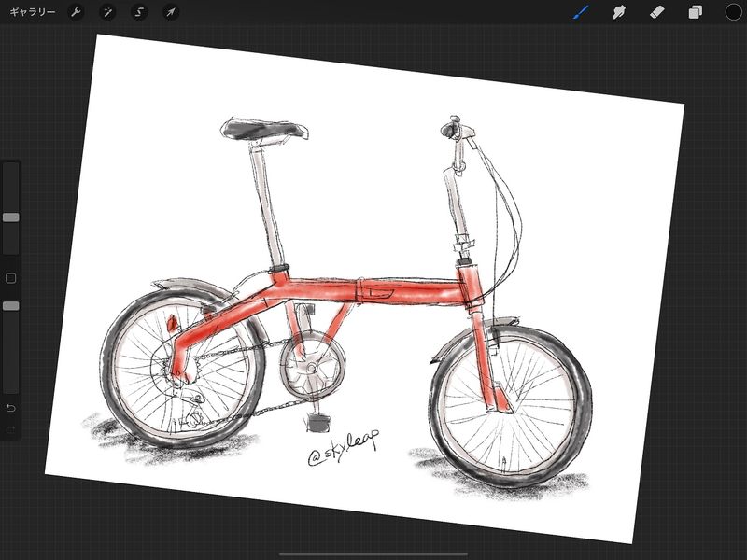Click the brush opacity slider handle
Screen dimensions: 747x560
(10, 305)
